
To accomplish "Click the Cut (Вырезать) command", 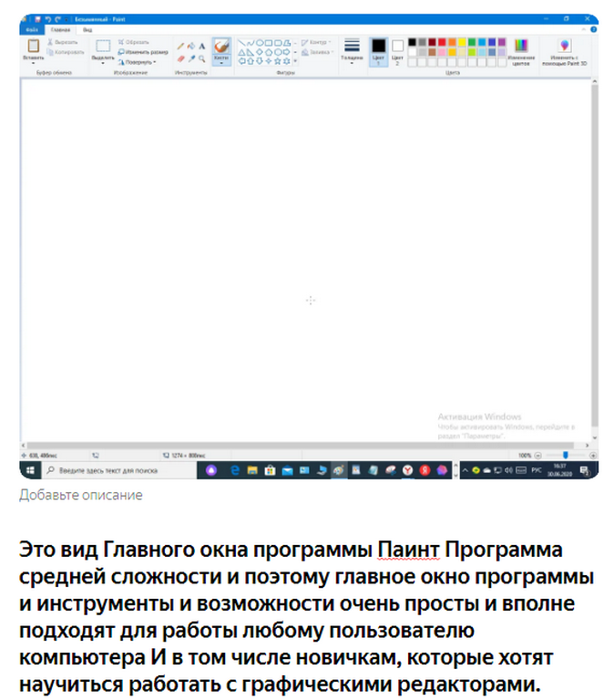I will [63, 42].
